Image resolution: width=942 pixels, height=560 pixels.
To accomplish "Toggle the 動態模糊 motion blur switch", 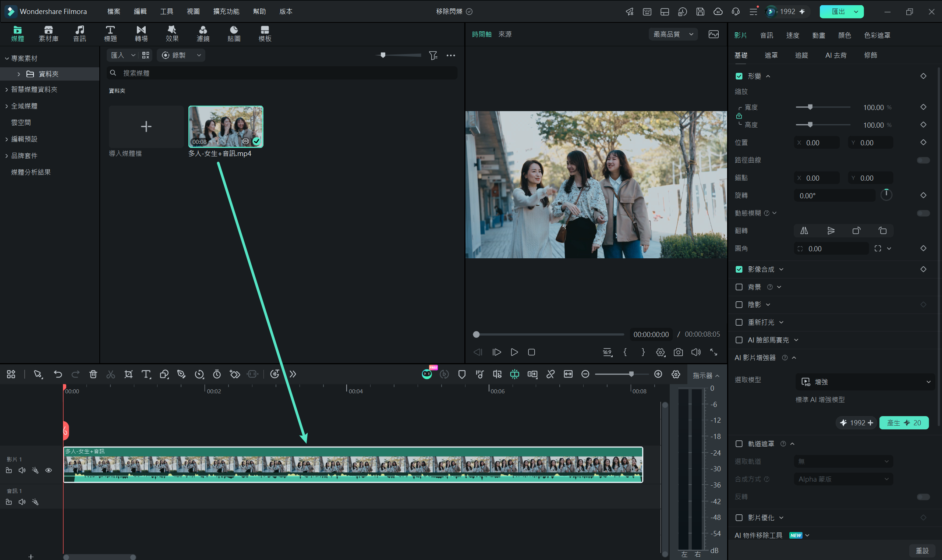I will 923,213.
